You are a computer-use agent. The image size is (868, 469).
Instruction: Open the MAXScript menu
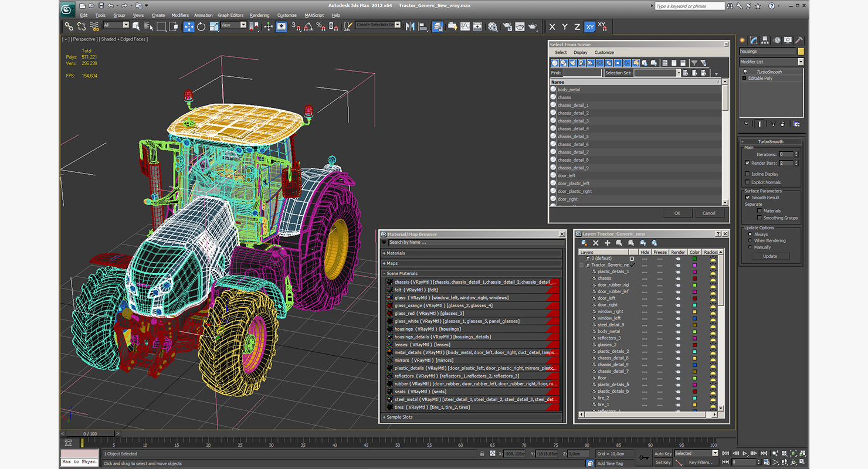(314, 15)
